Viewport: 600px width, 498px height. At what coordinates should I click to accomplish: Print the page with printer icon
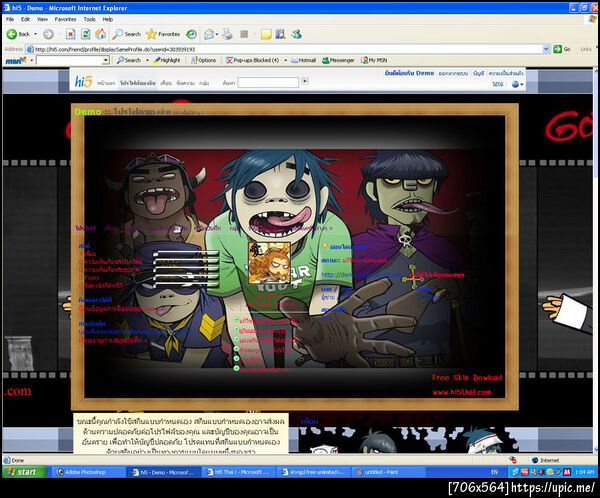[228, 34]
